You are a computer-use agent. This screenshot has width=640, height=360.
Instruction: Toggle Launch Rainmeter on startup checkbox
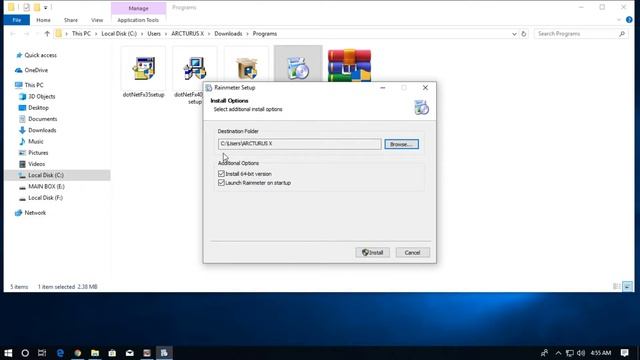(221, 183)
